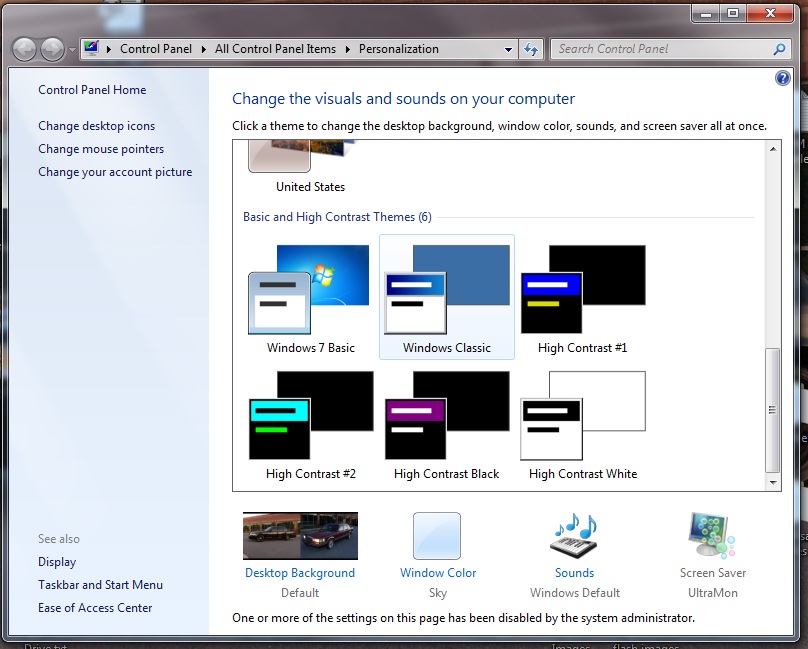Apply the High Contrast #1 theme
This screenshot has height=649, width=808.
(x=583, y=298)
